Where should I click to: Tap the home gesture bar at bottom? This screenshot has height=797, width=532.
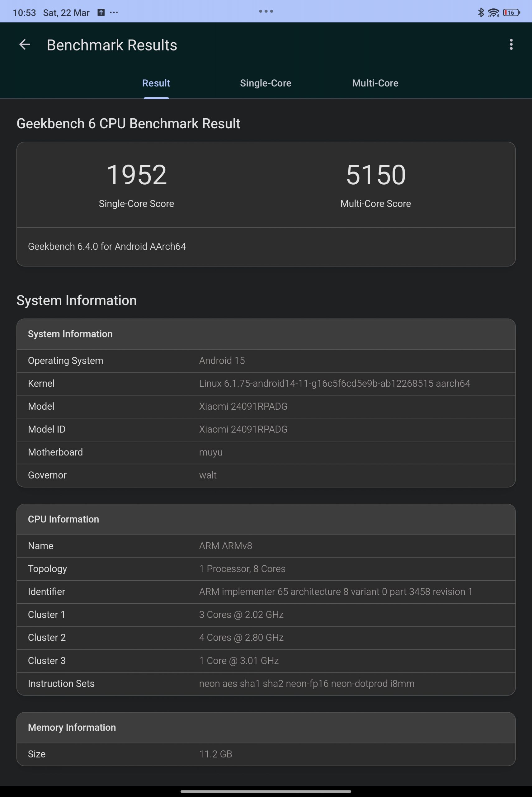tap(266, 791)
